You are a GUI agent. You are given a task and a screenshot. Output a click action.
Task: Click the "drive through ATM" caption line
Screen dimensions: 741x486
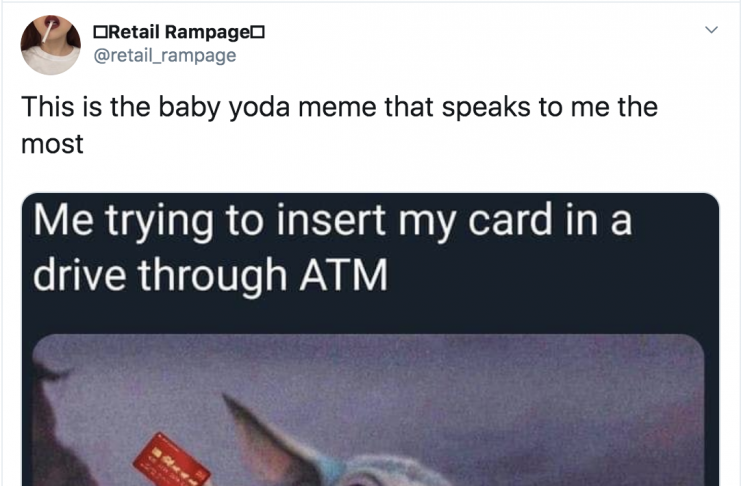click(210, 275)
